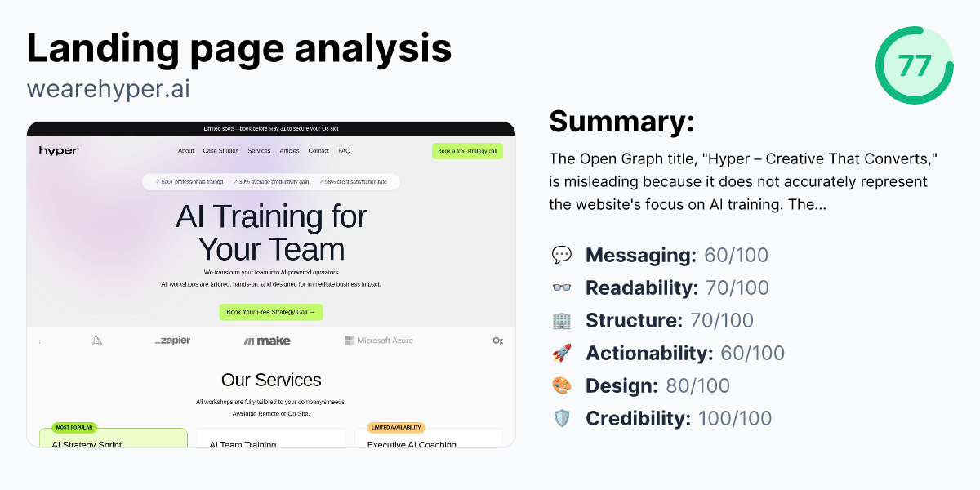
Task: Click the Limited spots announcement bar
Action: click(272, 129)
